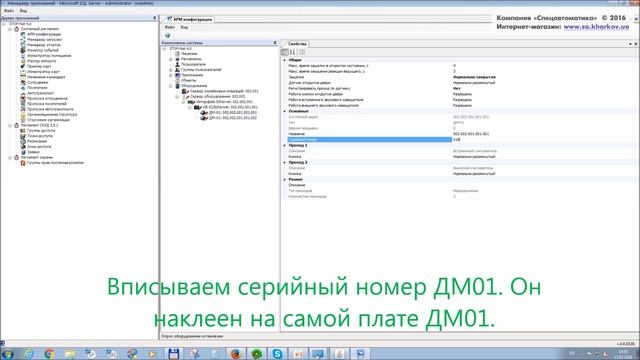Select the Пользователи node icon
Image resolution: width=640 pixels, height=360 pixels.
click(177, 64)
